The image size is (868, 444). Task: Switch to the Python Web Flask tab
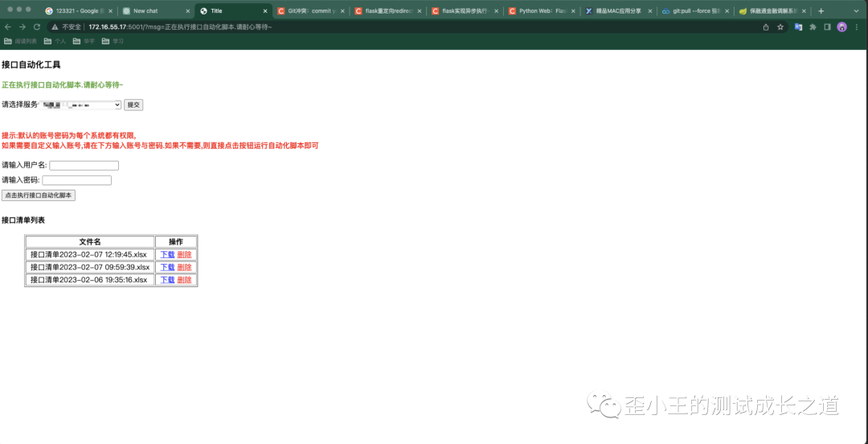(540, 10)
